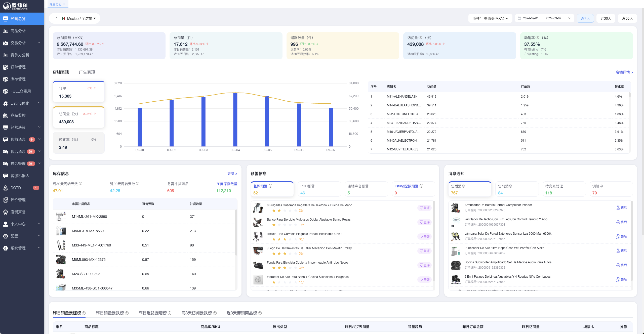Click the FULL仓费用 icon
Viewport: 644px width, 334px height.
point(6,91)
